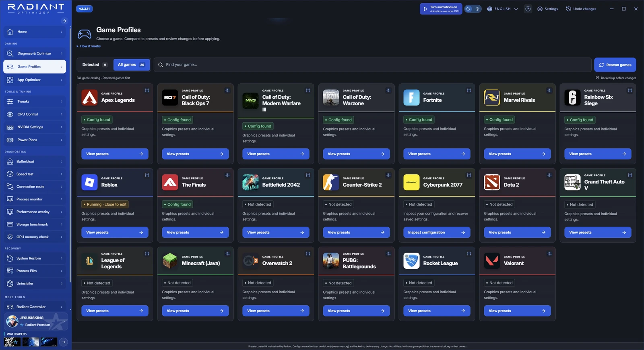Click the JESUSISKING profile avatar
The height and width of the screenshot is (350, 644).
click(12, 321)
